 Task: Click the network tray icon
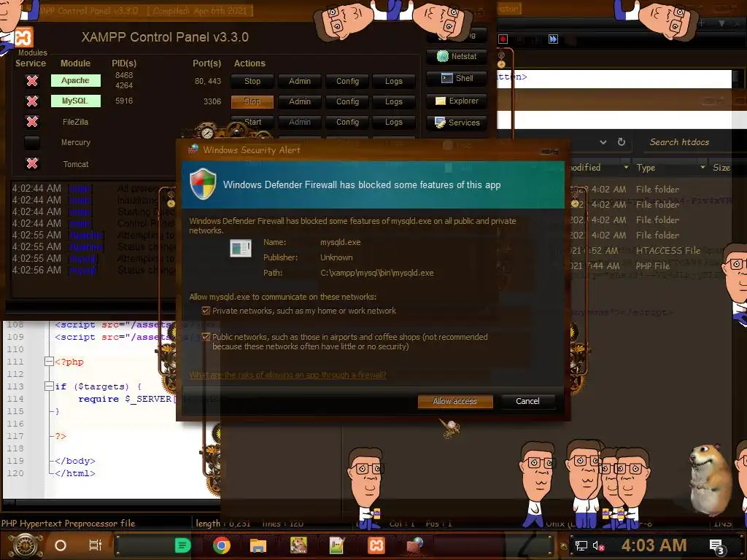tap(581, 545)
